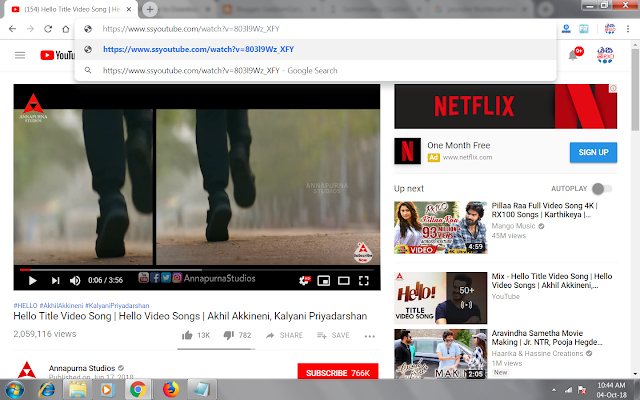Open YouTube notifications bell
640x400 pixels.
[573, 55]
